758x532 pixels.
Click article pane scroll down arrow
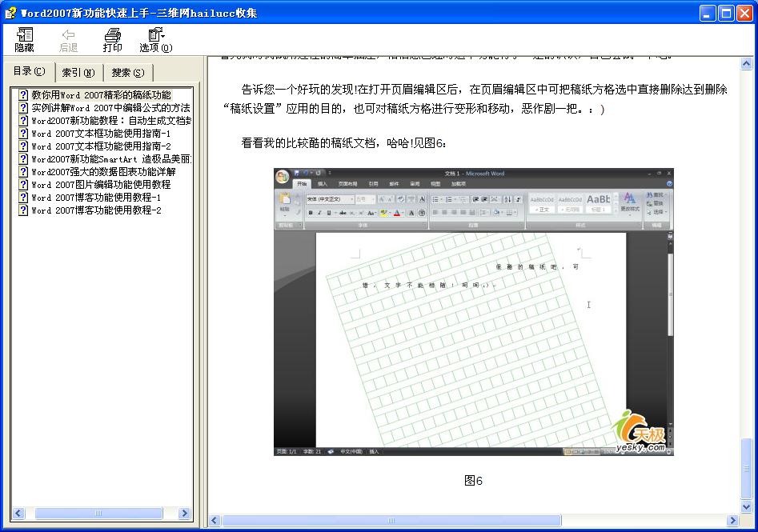747,507
